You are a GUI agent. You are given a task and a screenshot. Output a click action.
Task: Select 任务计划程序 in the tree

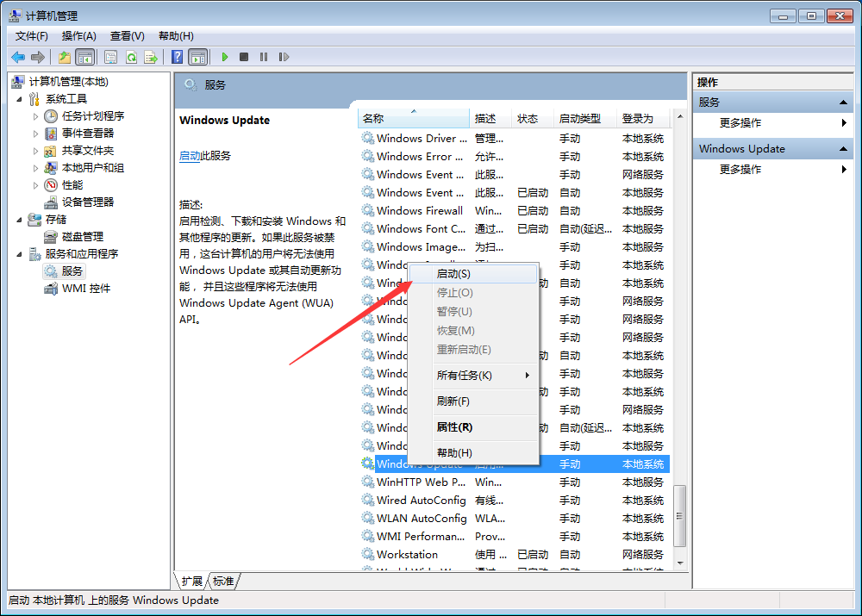coord(93,116)
